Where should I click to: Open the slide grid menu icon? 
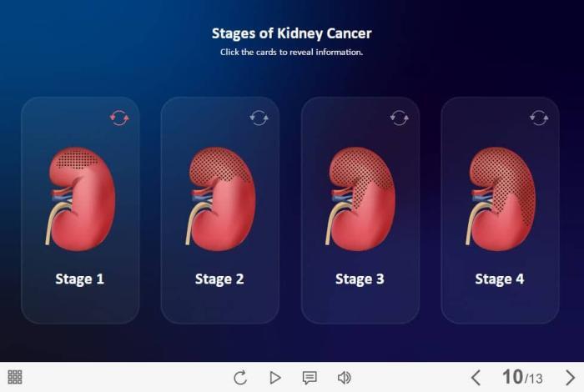tap(15, 378)
